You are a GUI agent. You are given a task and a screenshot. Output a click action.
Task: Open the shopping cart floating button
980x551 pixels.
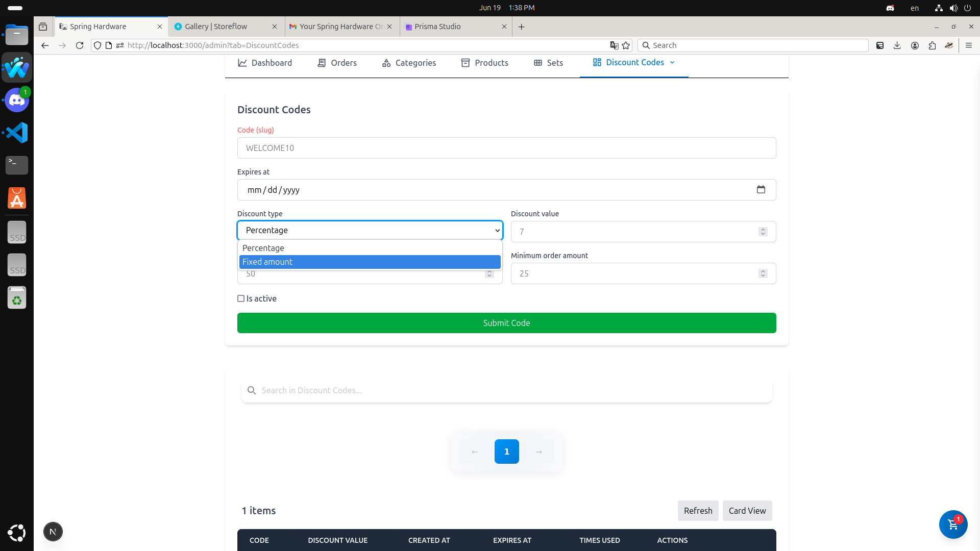953,524
